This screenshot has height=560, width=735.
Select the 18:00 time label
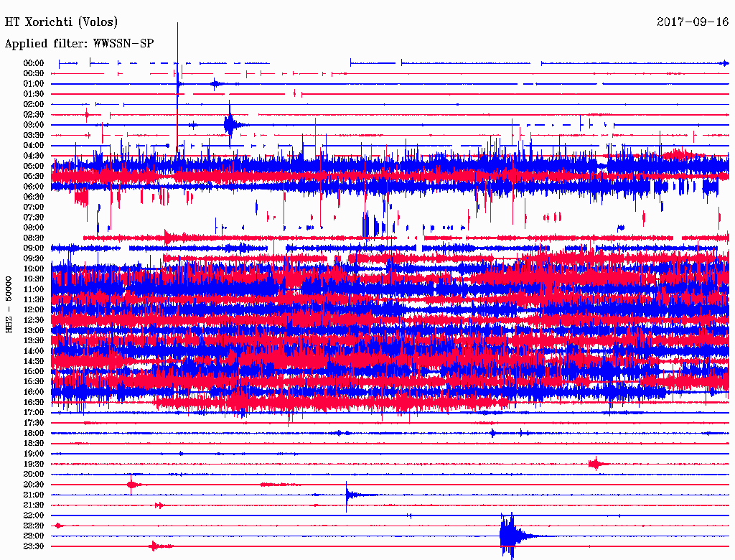click(x=34, y=434)
